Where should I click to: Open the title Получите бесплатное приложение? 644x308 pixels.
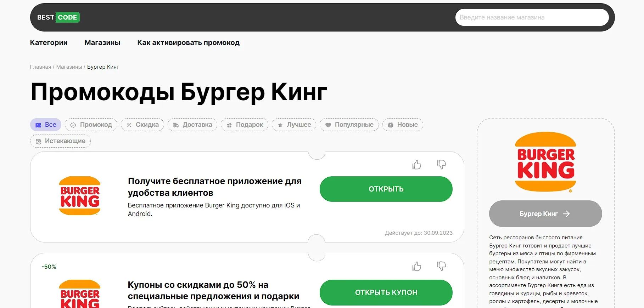coord(214,187)
